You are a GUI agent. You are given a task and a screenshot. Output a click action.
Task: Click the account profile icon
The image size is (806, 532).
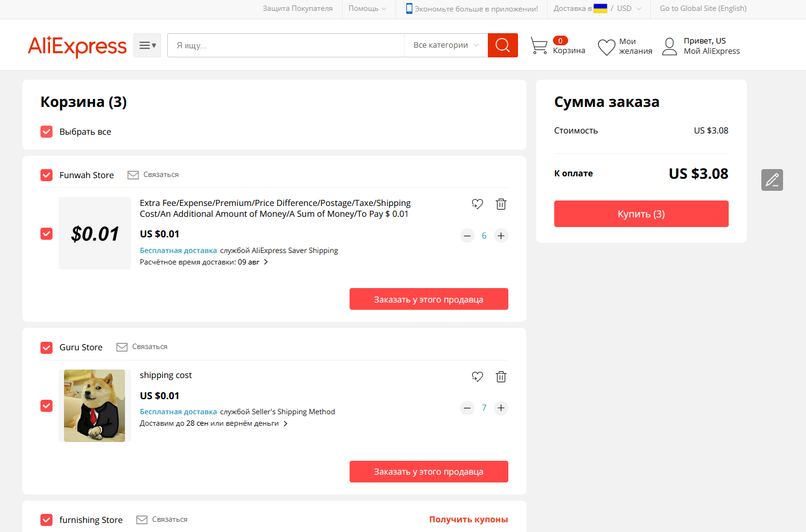(x=670, y=46)
